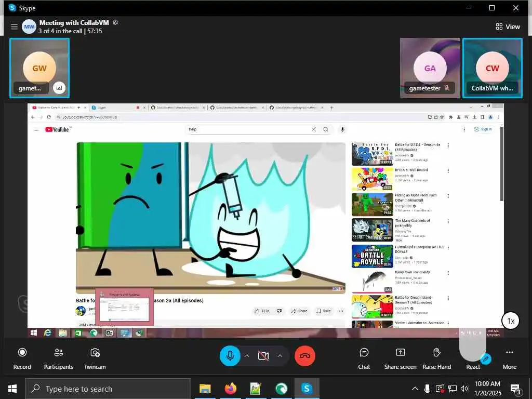532x399 pixels.
Task: Click the MW meeting avatar
Action: (29, 26)
